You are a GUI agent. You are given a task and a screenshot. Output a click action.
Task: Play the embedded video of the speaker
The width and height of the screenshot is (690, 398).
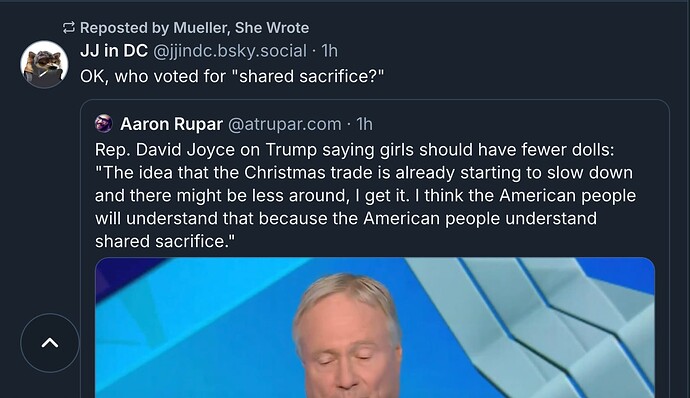pyautogui.click(x=375, y=328)
